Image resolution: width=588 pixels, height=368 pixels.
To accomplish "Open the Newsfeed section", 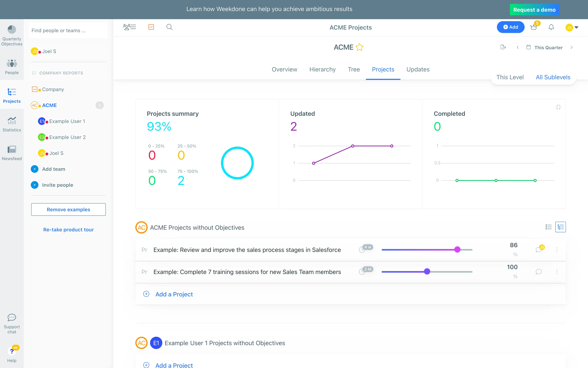I will click(x=12, y=153).
